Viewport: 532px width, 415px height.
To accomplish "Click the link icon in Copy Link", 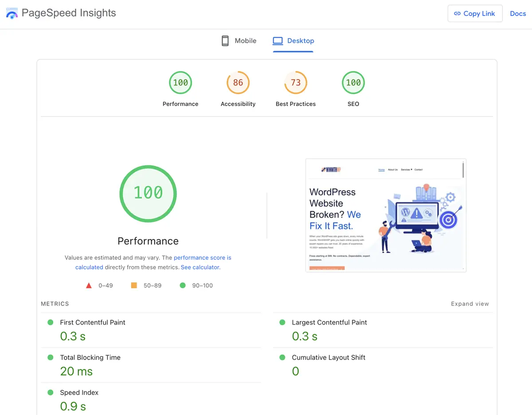I will pos(458,14).
